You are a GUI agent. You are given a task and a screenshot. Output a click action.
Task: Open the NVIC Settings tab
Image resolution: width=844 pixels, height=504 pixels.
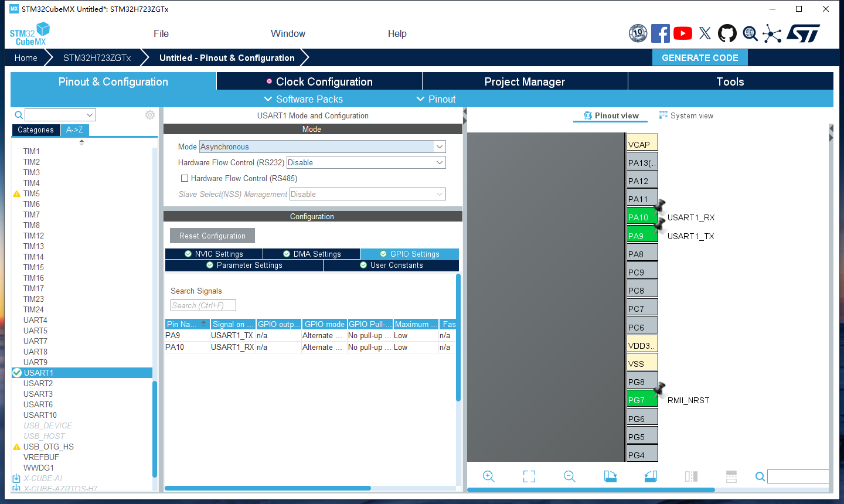coord(213,254)
